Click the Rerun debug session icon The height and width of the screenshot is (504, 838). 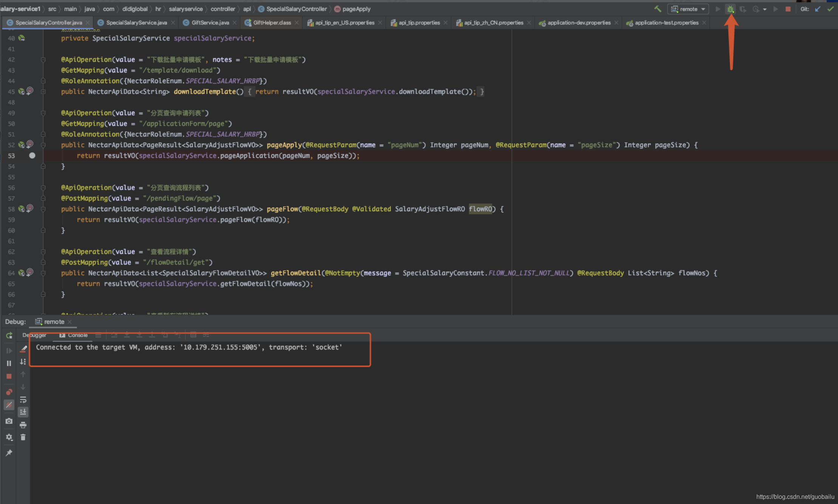click(9, 335)
